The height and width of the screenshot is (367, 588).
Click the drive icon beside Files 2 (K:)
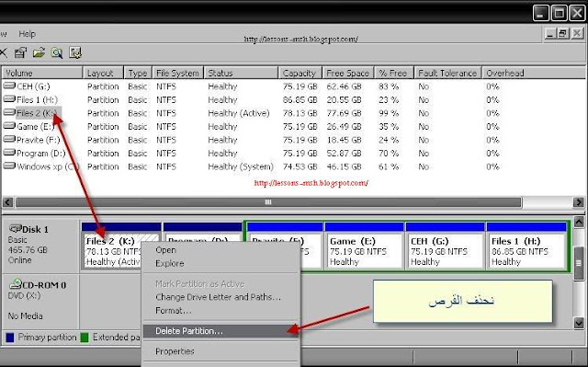(x=9, y=112)
